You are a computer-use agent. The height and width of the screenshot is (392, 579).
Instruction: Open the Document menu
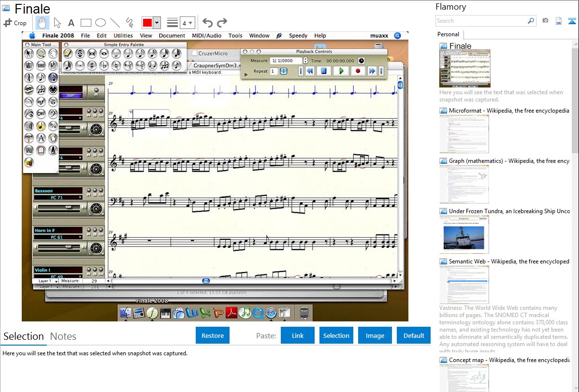pyautogui.click(x=172, y=35)
